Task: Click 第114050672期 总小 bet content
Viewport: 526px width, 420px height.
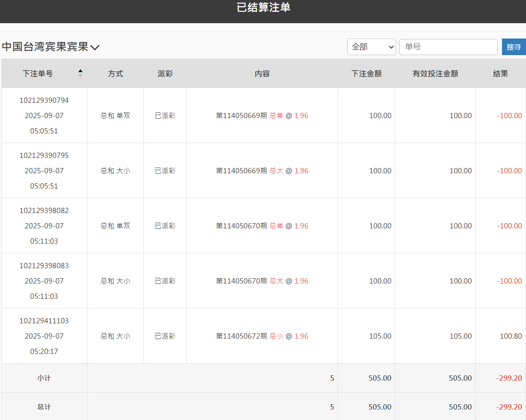Action: [262, 336]
